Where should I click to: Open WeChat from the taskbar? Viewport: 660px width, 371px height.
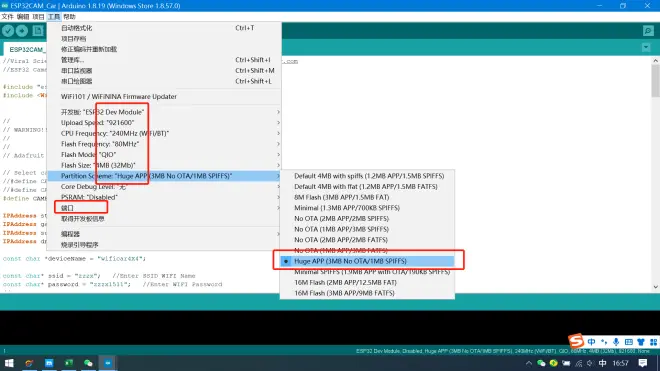[x=88, y=363]
